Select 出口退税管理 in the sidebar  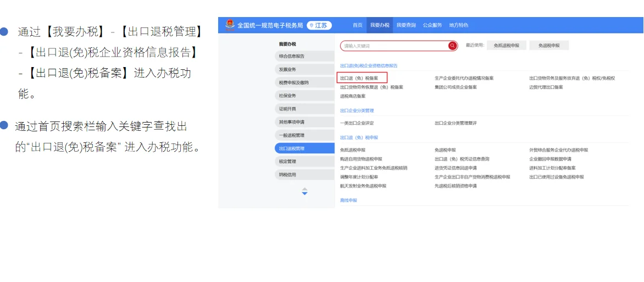[x=305, y=148]
